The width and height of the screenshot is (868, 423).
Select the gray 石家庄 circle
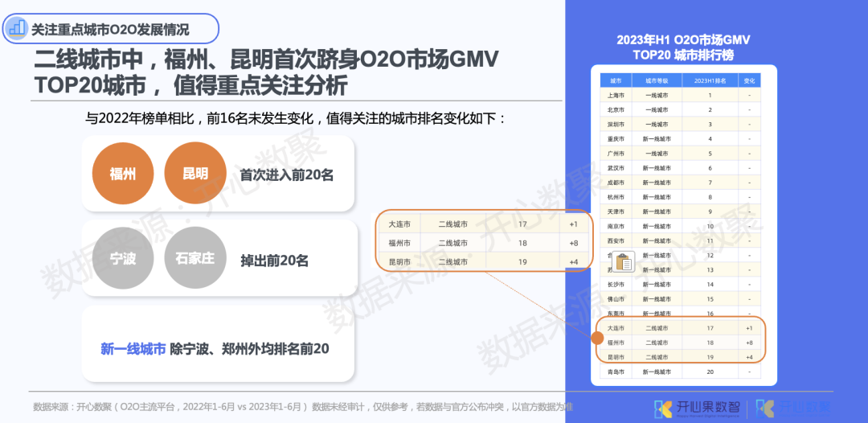click(x=195, y=260)
